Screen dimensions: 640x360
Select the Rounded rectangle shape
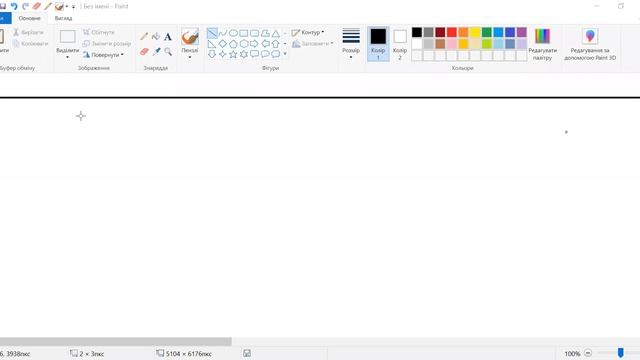point(254,33)
